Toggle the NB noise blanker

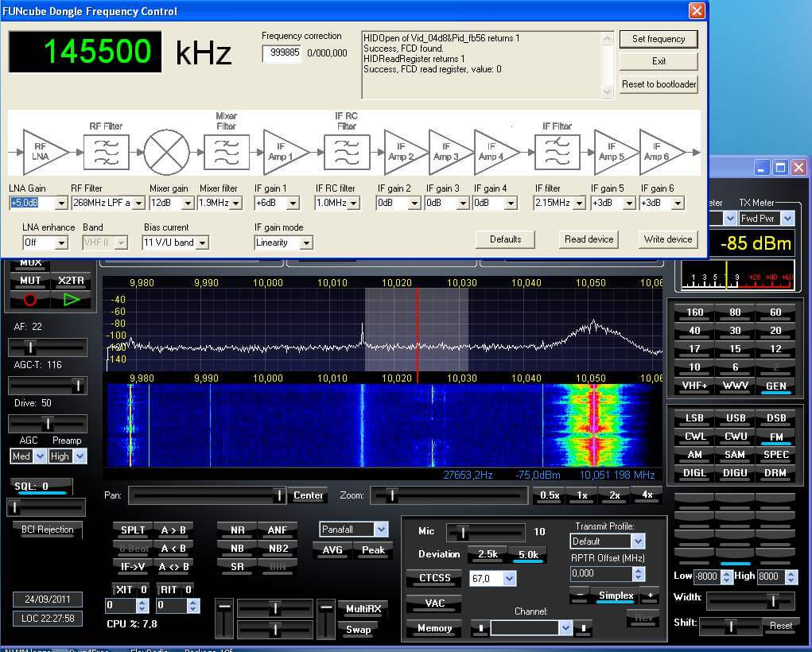(237, 549)
